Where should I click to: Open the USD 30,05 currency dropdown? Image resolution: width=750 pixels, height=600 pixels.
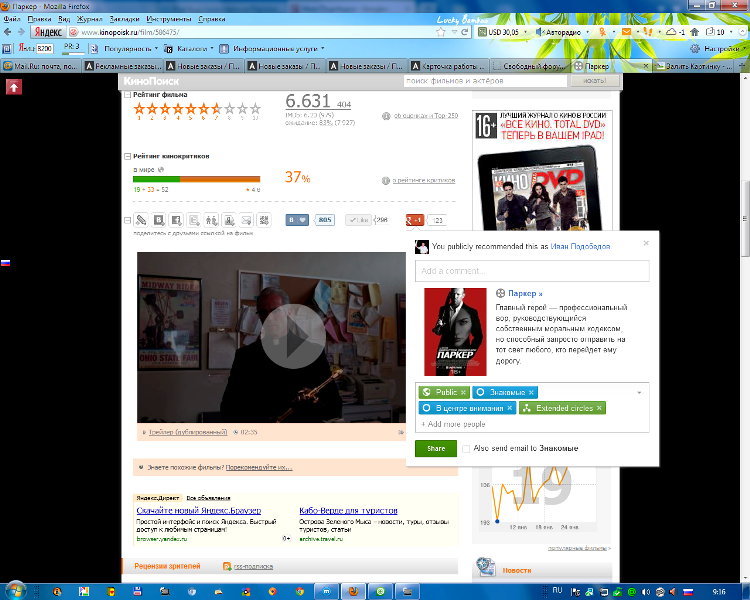(x=526, y=32)
